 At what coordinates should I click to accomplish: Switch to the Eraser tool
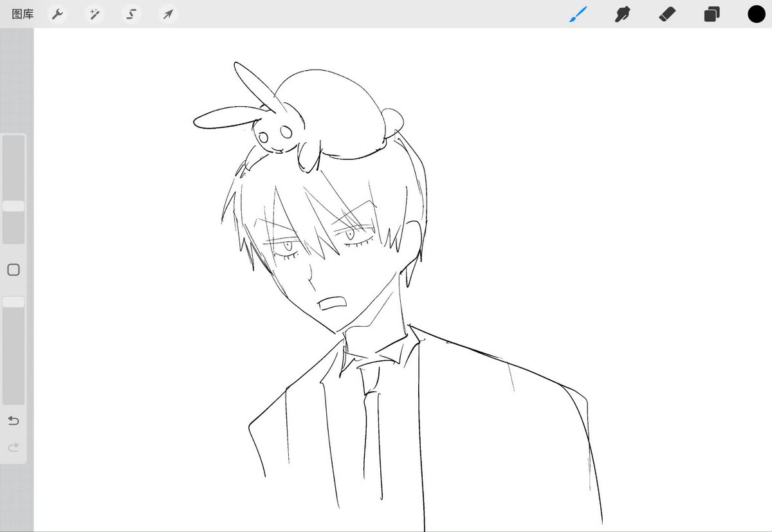coord(666,14)
